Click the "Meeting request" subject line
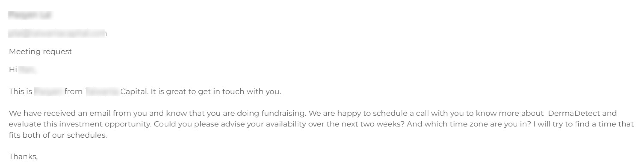Screen dimensions: 644x164 tap(40, 52)
